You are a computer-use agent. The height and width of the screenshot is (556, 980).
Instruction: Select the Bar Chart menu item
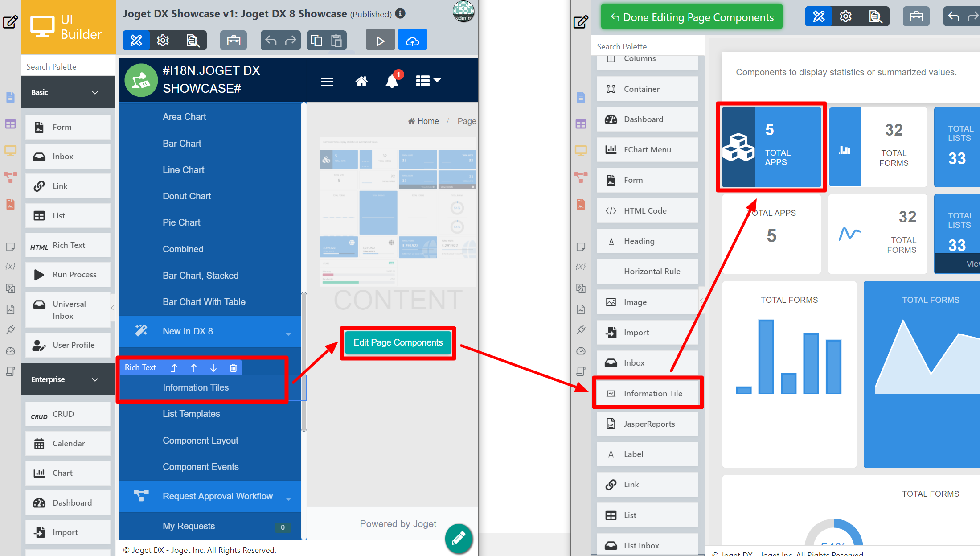182,144
